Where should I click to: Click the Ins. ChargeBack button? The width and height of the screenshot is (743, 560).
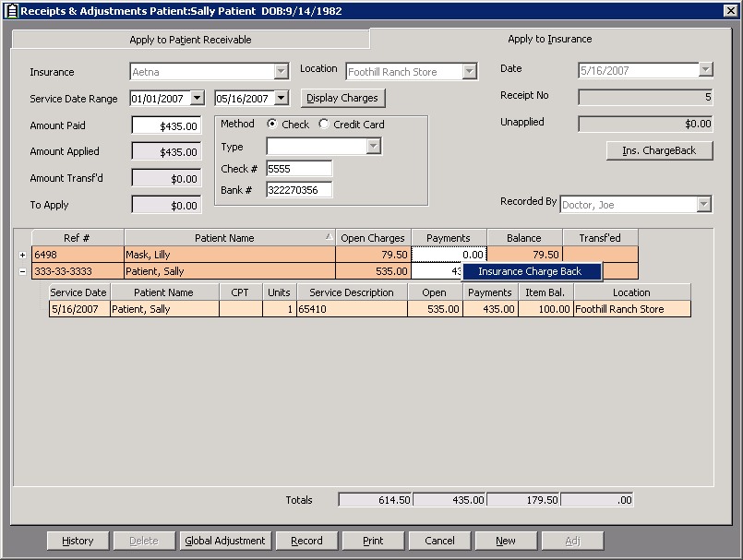(659, 150)
